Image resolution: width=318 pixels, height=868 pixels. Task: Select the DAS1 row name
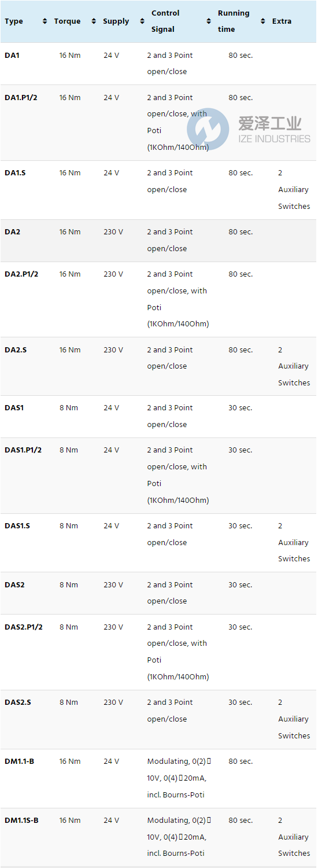point(14,408)
